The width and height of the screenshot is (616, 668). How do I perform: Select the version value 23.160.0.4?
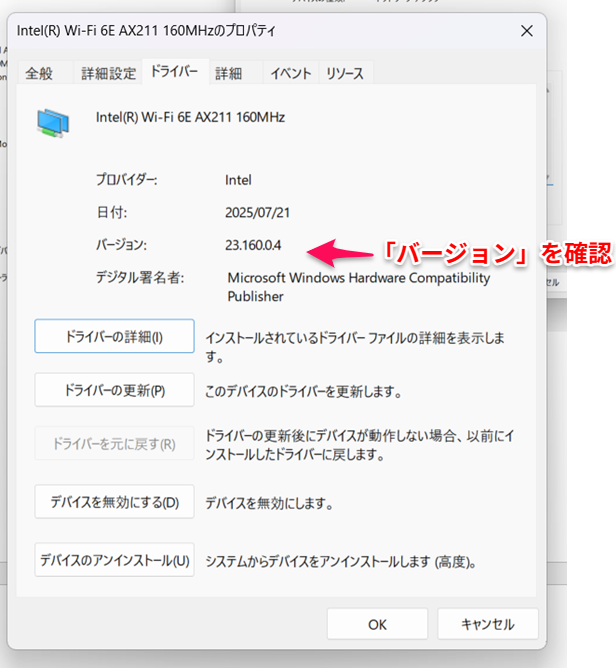pos(253,245)
